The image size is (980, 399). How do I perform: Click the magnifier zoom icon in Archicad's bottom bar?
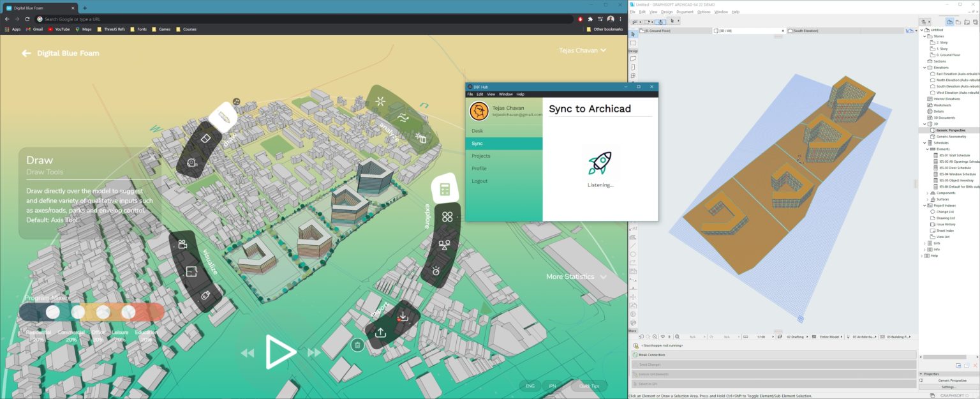point(655,336)
